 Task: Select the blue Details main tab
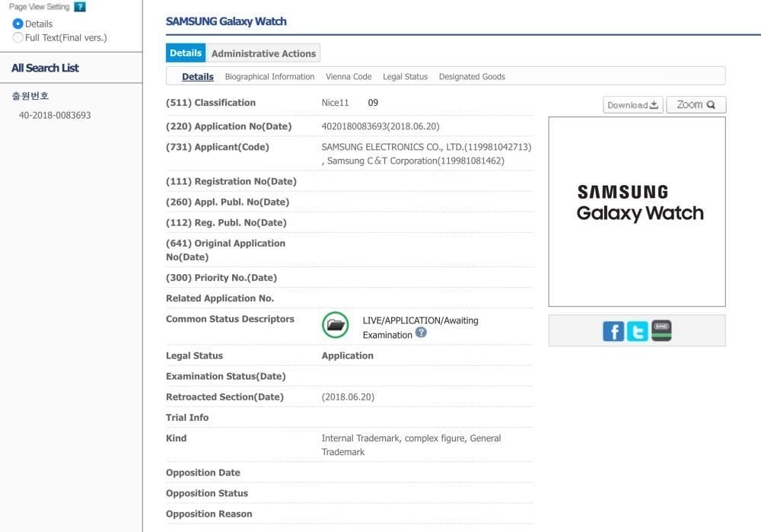(186, 53)
